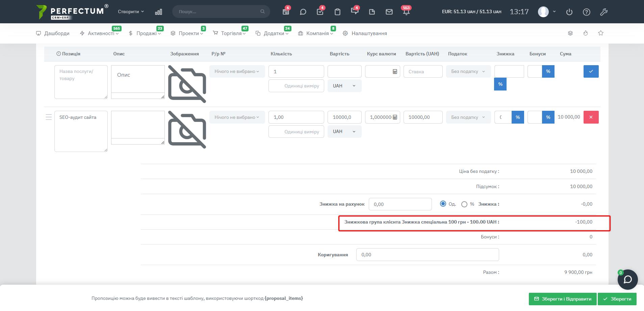This screenshot has width=644, height=311.
Task: Open the chat bubble icon in header
Action: [x=303, y=12]
